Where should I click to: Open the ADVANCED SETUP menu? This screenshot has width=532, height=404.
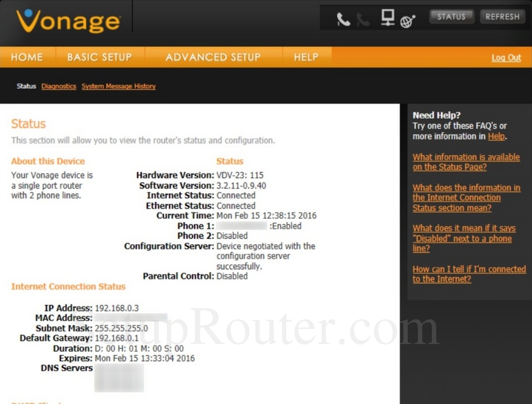(x=213, y=57)
